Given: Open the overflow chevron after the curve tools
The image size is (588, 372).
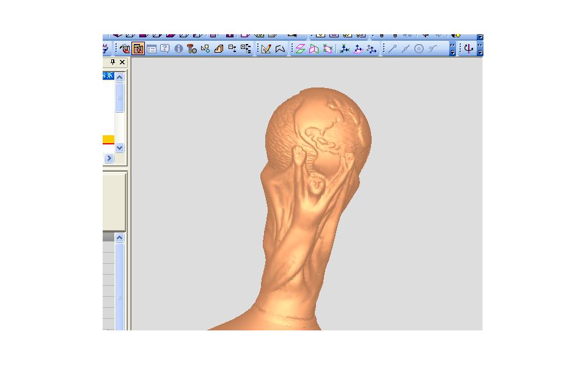Looking at the screenshot, I should point(453,49).
